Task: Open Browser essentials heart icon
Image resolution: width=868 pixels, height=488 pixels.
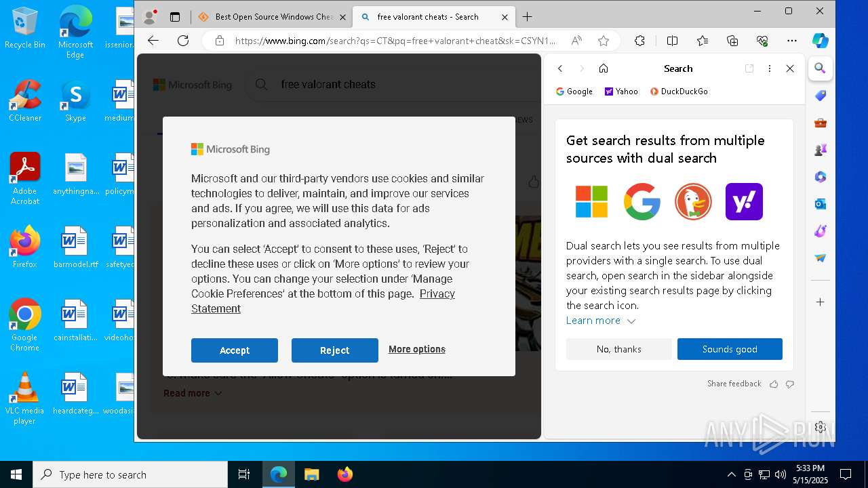Action: click(762, 41)
